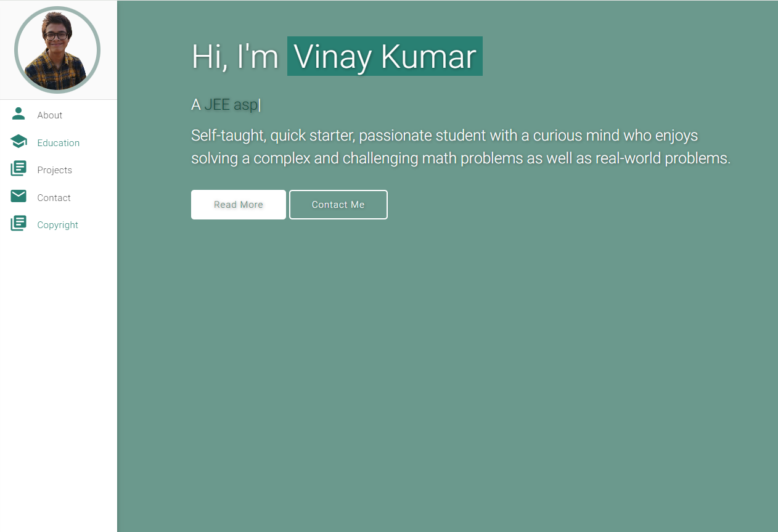Click the circular profile photo

[x=57, y=50]
